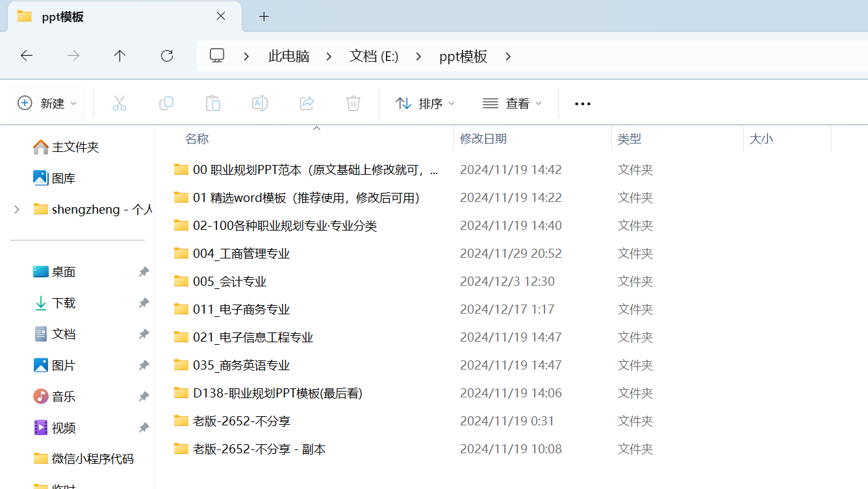
Task: Expand chevron before 此电脑 in address bar
Action: [x=246, y=56]
